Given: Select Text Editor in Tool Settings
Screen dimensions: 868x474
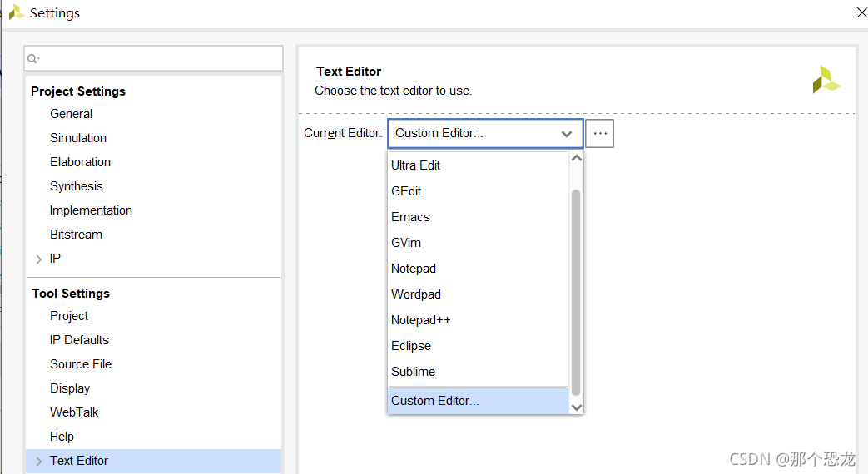Looking at the screenshot, I should pos(79,461).
